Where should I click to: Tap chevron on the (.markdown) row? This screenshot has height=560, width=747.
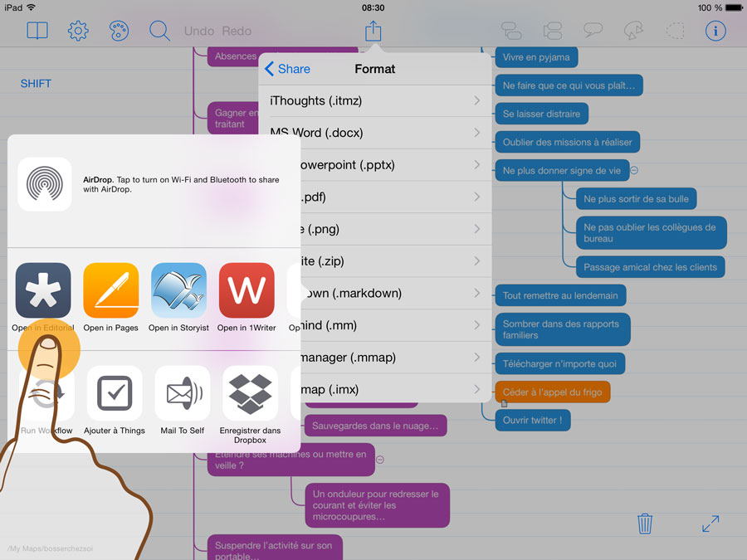[477, 293]
